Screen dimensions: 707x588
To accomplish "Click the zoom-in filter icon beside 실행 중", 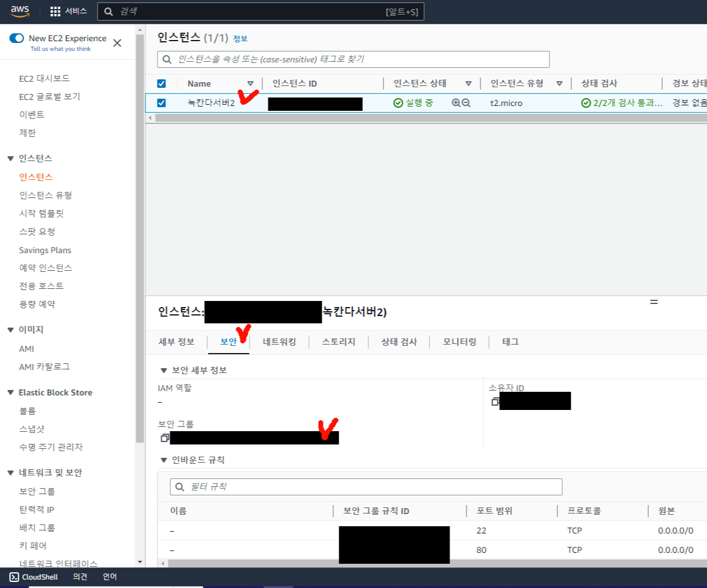I will (456, 103).
